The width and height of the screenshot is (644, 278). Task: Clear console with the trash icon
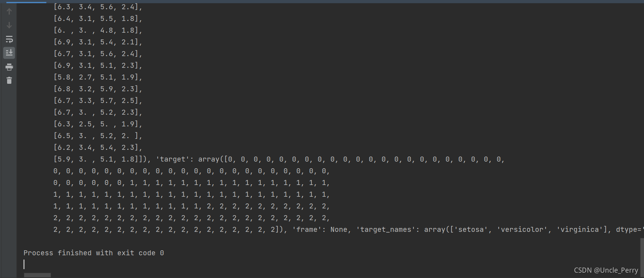click(9, 81)
